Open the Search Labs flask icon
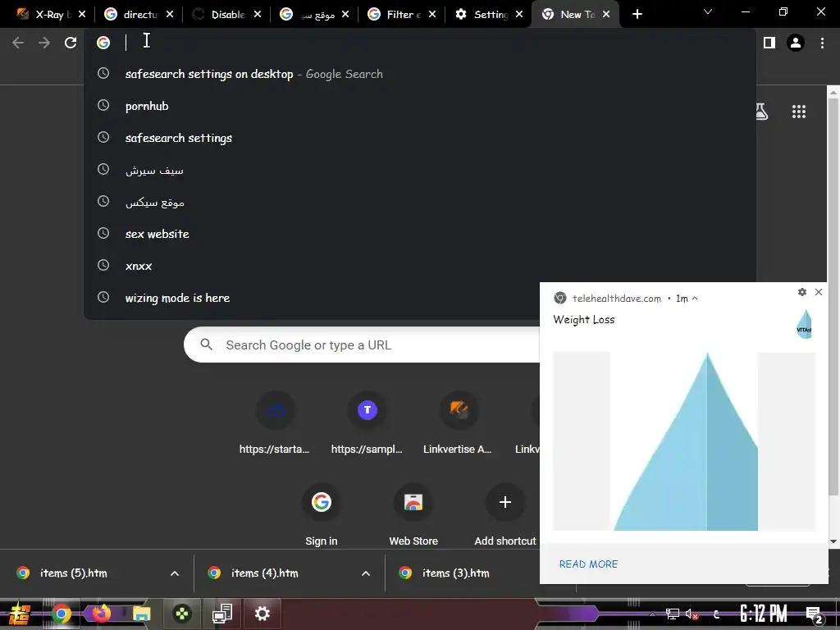The width and height of the screenshot is (840, 630). pos(761,112)
